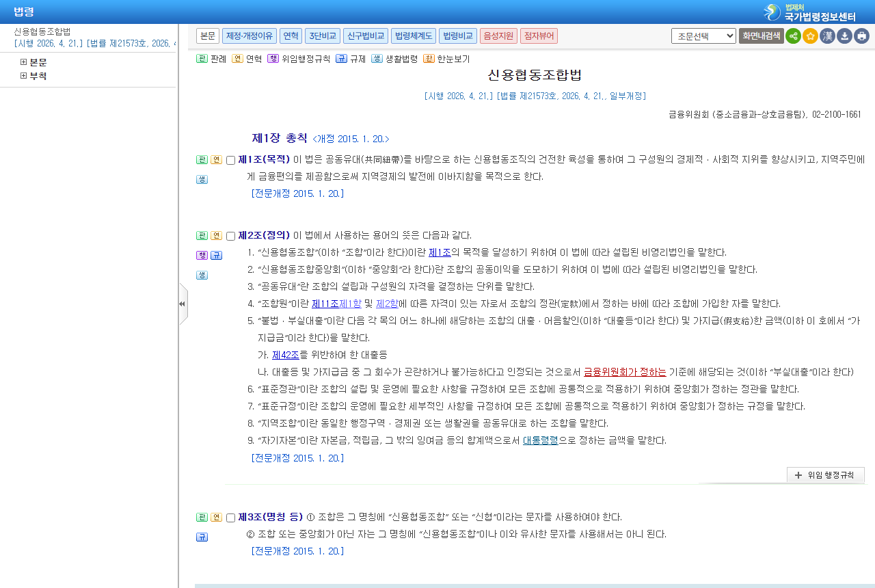Click the 화면내검색 button
This screenshot has width=875, height=588.
pyautogui.click(x=762, y=36)
